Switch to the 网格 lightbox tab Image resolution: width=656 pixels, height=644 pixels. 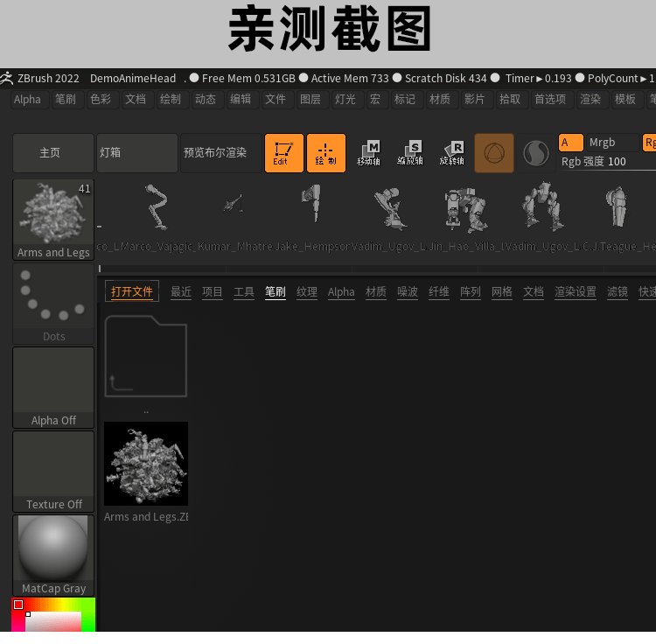tap(502, 291)
